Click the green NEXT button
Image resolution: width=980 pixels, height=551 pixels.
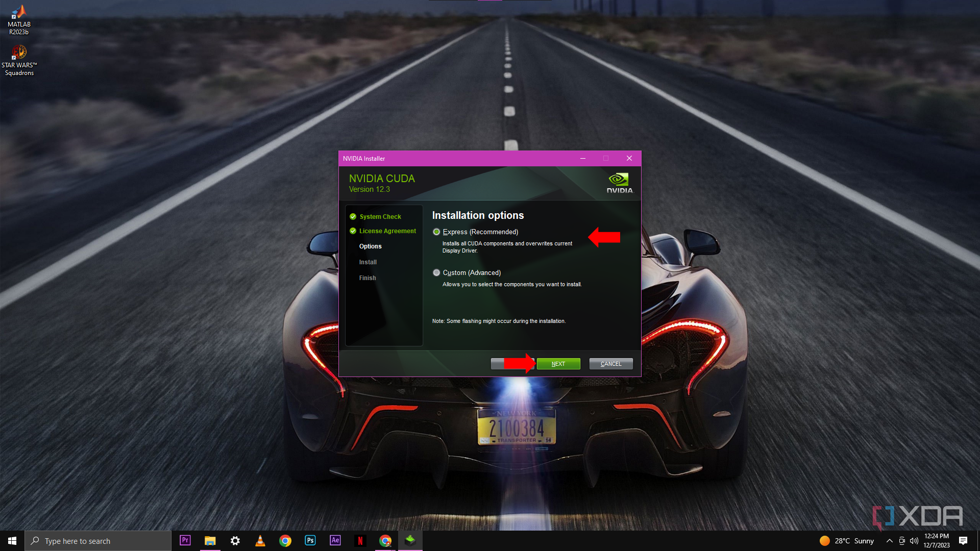(558, 364)
